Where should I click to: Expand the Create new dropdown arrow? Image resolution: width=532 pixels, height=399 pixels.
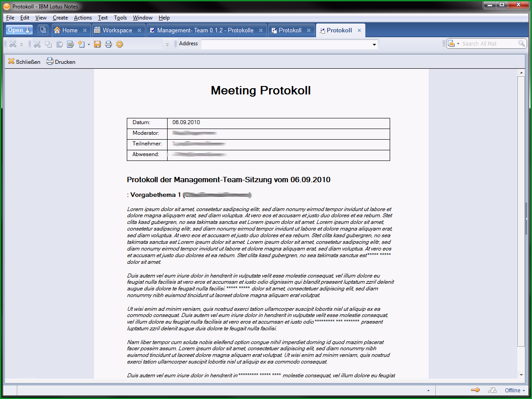click(89, 44)
